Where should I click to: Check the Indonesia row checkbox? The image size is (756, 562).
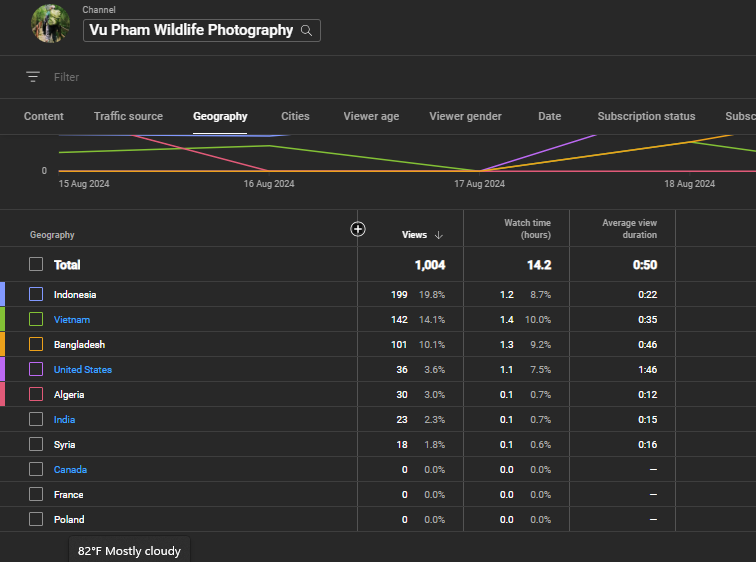36,294
